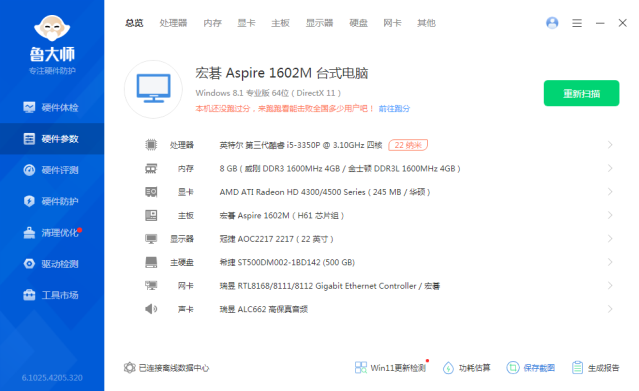Viewport: 639px width, 391px height.
Task: Click the 处理器 CPU chip icon
Action: click(151, 145)
